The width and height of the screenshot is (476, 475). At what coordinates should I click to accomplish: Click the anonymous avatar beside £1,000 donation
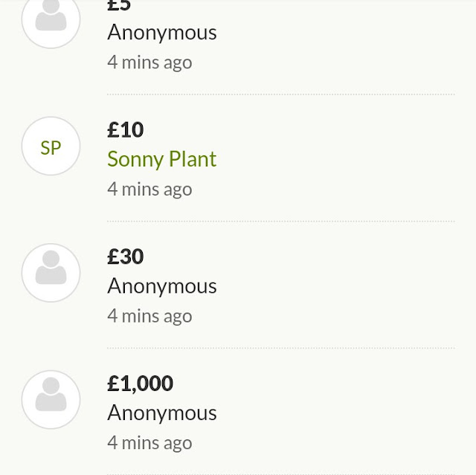51,400
